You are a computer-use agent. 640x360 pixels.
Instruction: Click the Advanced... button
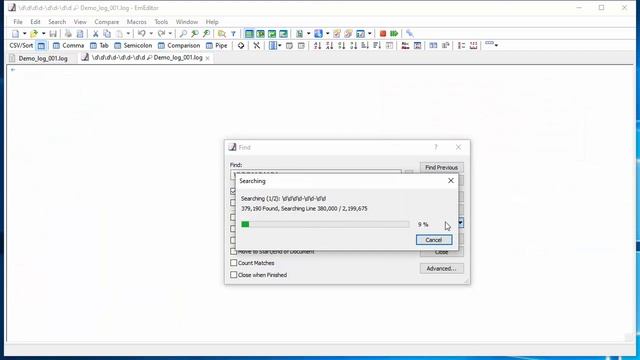pos(441,269)
